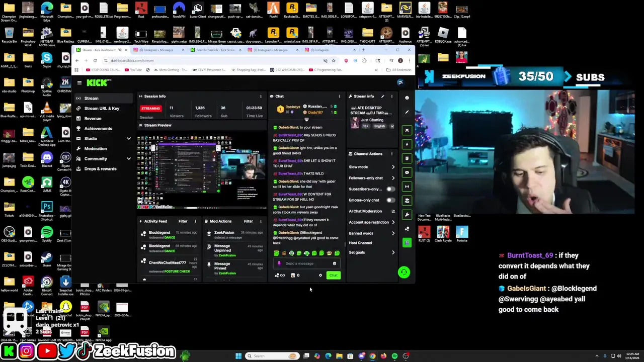Viewport: 644px width, 362px height.
Task: Open Chrome extensions puzzle icon
Action: pos(364,60)
